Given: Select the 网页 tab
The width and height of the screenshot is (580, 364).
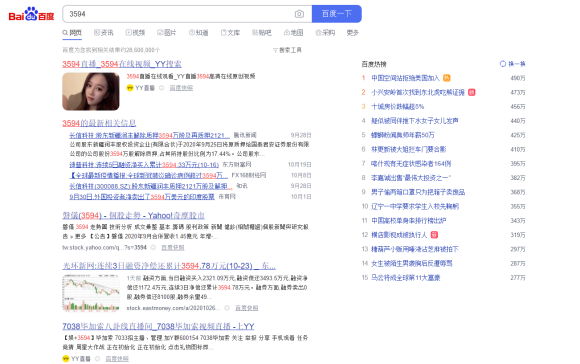Looking at the screenshot, I should 72,33.
